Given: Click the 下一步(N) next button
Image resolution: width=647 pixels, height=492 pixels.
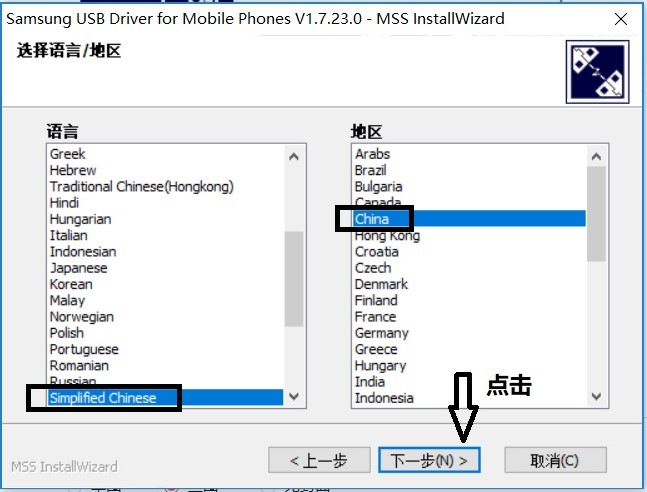Looking at the screenshot, I should [x=429, y=460].
